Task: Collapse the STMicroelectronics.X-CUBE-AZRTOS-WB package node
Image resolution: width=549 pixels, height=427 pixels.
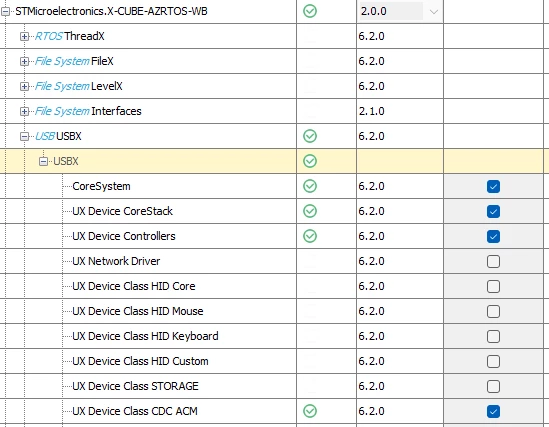Action: click(x=5, y=12)
